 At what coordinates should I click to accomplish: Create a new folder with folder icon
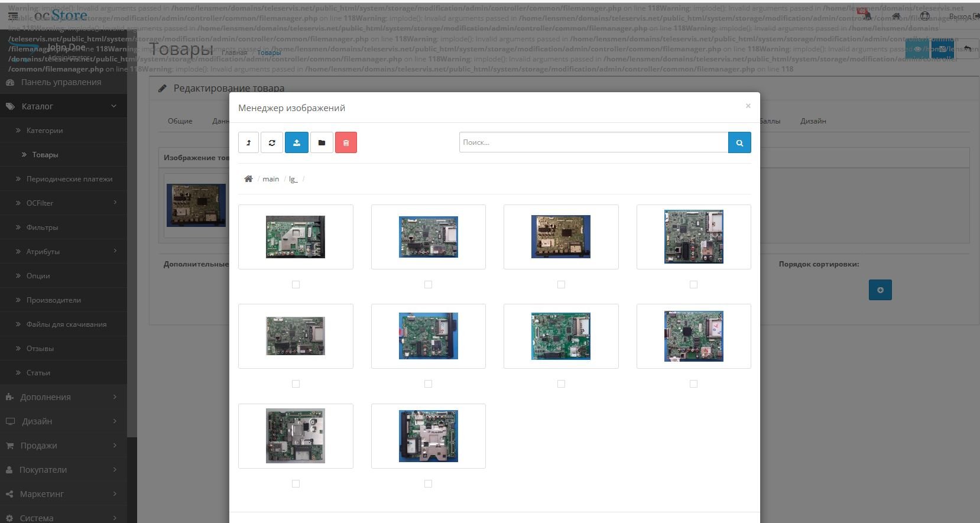(x=322, y=142)
